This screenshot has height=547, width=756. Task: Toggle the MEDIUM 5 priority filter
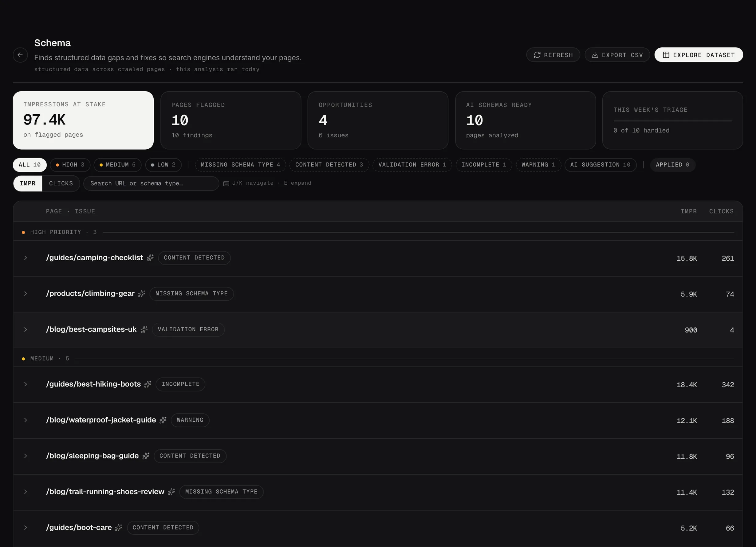pyautogui.click(x=117, y=165)
